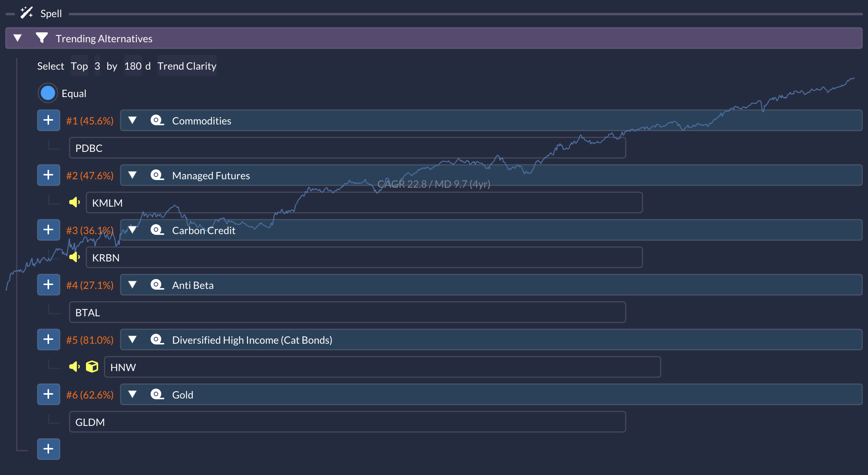Click the speaker icon beside HNW

[75, 367]
